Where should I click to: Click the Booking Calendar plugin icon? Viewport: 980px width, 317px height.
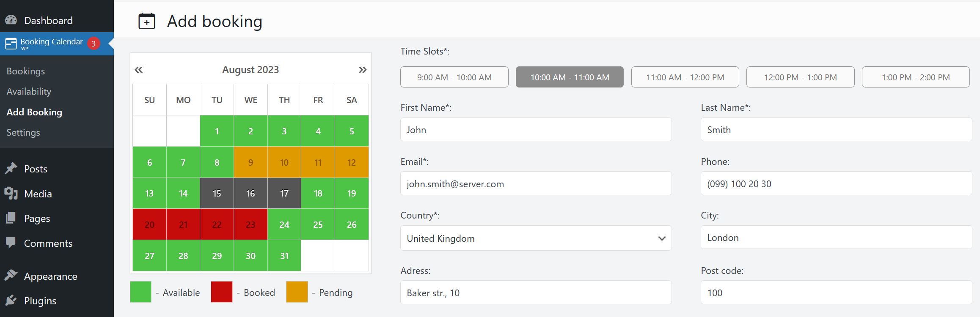[11, 44]
